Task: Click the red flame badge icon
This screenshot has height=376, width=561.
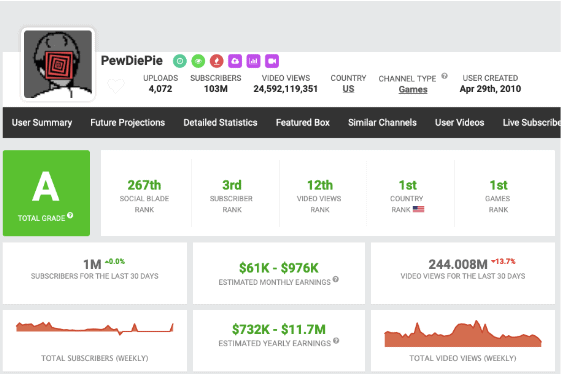Action: (216, 61)
